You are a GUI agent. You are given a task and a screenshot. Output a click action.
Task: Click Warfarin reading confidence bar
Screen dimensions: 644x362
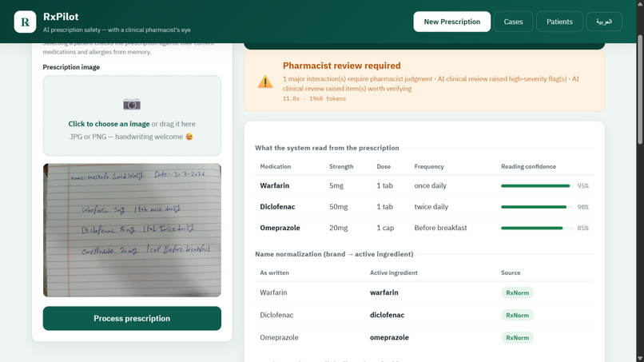536,185
